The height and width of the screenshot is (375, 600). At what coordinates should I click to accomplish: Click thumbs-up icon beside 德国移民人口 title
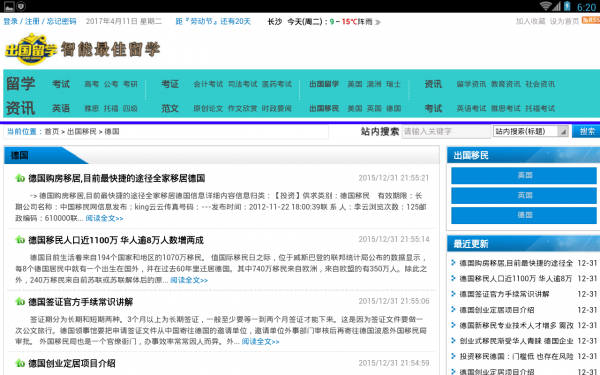click(x=20, y=240)
